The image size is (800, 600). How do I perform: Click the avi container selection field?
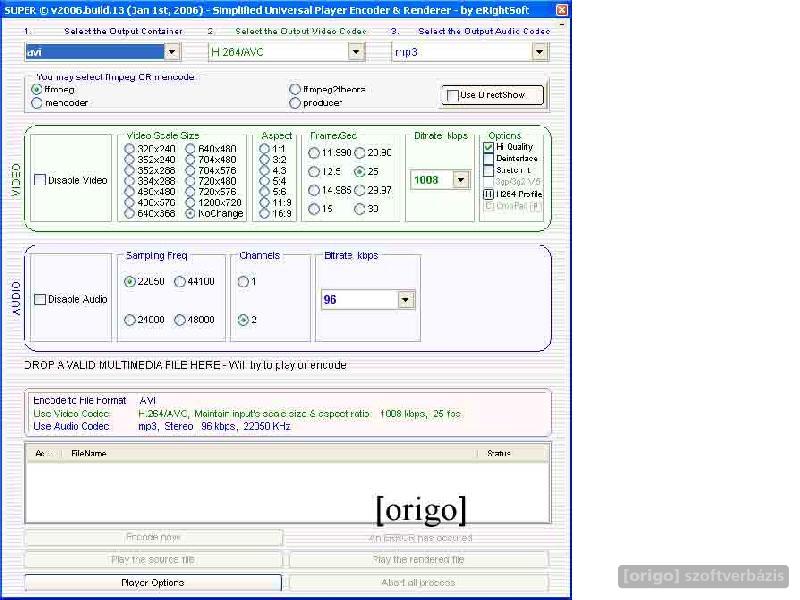pos(95,52)
